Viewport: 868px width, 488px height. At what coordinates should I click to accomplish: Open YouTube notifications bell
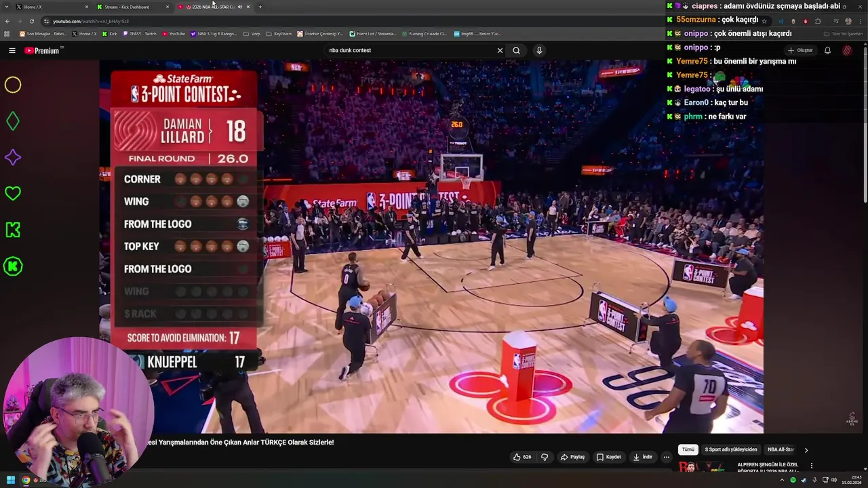point(827,50)
